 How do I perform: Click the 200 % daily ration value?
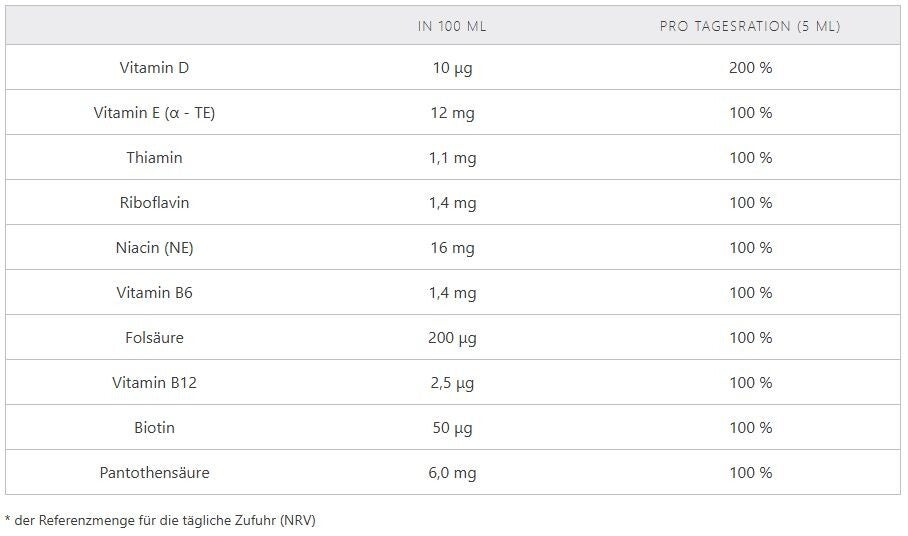[x=750, y=68]
